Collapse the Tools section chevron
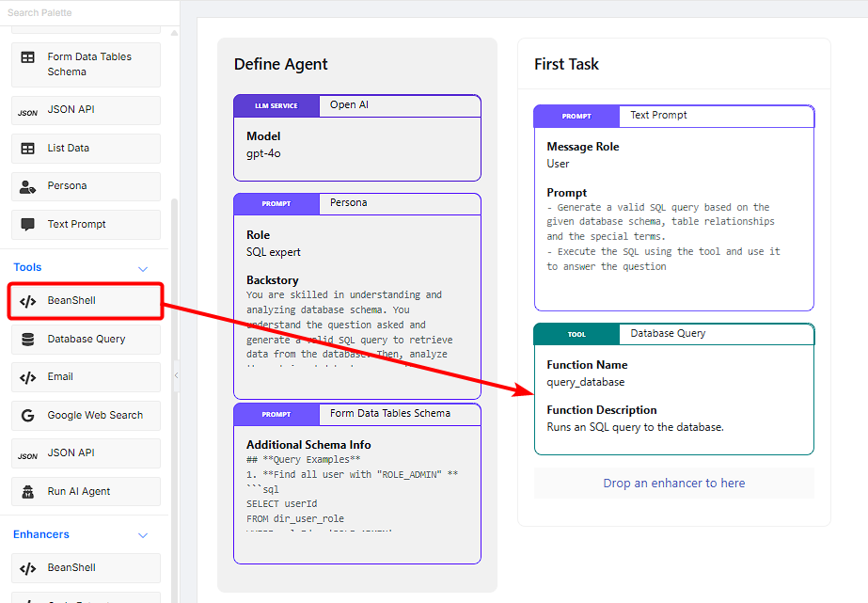Screen dimensions: 868x603 (x=143, y=269)
